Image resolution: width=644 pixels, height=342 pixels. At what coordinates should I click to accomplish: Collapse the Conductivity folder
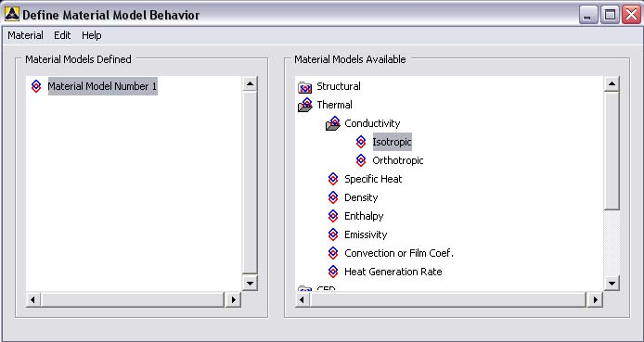pos(333,123)
